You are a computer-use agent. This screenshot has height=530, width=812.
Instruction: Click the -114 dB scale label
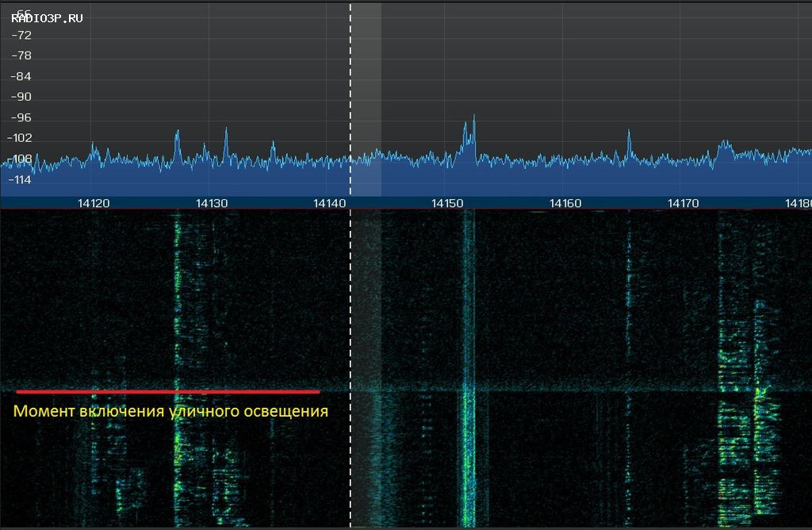click(x=18, y=179)
